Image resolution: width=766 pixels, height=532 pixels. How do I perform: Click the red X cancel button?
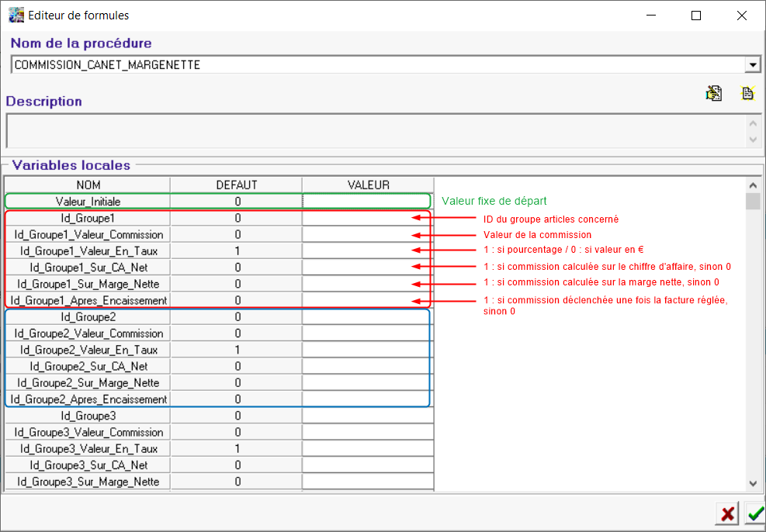728,513
